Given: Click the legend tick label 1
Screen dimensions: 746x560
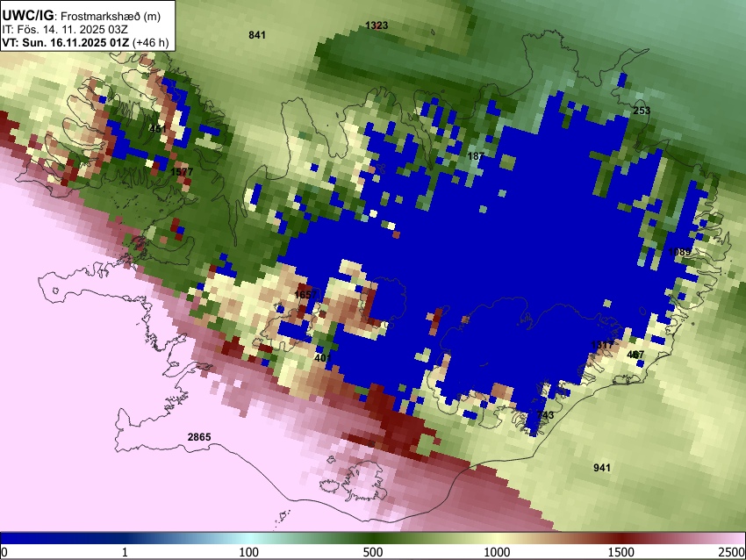Looking at the screenshot, I should tap(125, 552).
